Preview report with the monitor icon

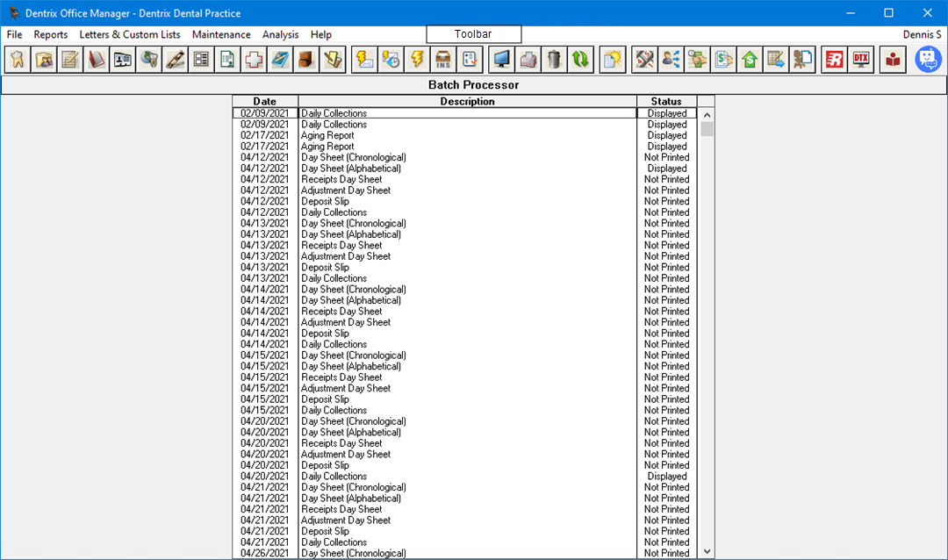click(x=501, y=60)
